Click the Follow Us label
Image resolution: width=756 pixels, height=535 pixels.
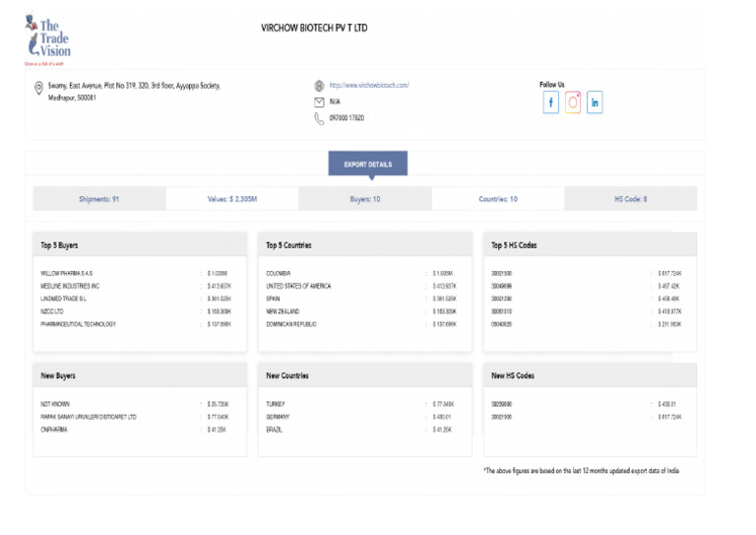pos(552,85)
